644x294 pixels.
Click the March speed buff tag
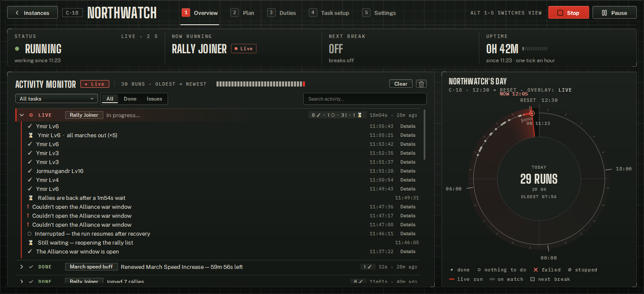click(x=91, y=267)
